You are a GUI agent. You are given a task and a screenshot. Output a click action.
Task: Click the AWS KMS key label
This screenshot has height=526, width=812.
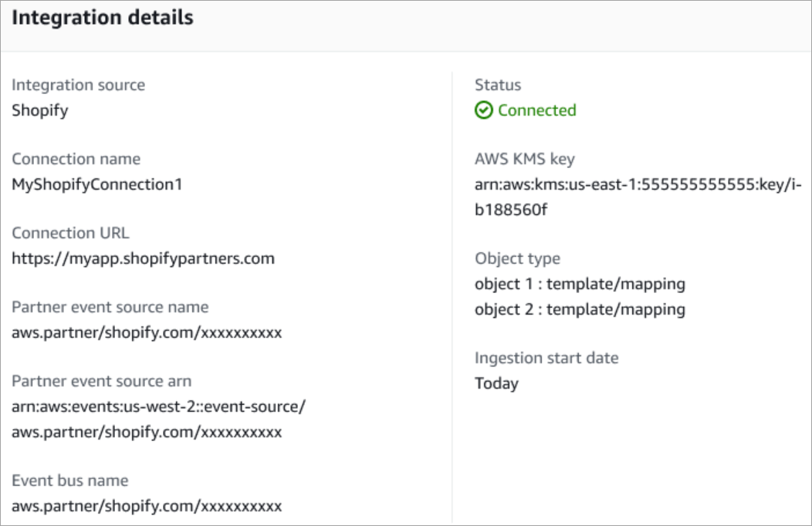(x=524, y=159)
